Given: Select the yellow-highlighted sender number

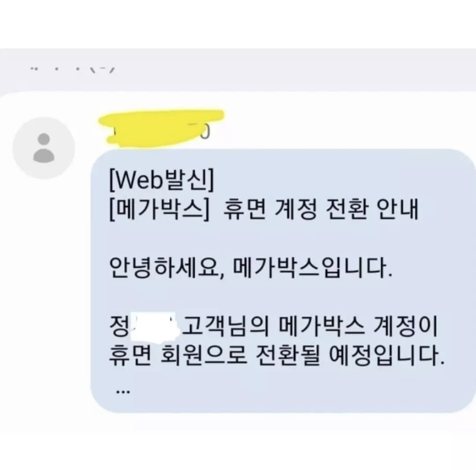Looking at the screenshot, I should 161,128.
